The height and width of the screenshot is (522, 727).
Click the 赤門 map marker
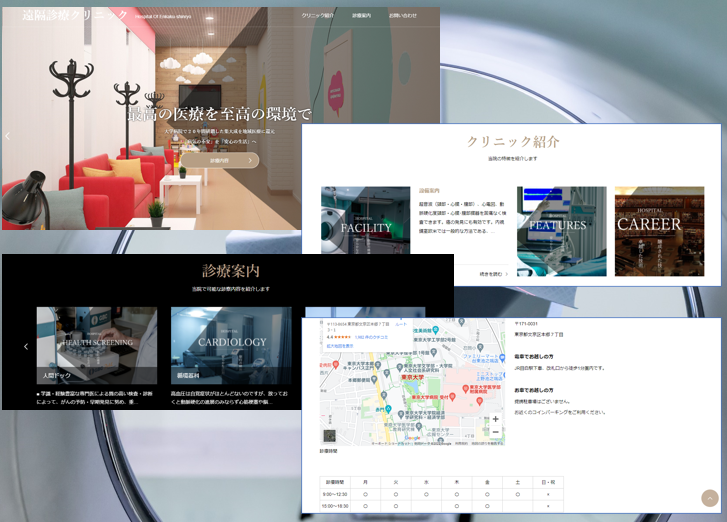coord(389,409)
